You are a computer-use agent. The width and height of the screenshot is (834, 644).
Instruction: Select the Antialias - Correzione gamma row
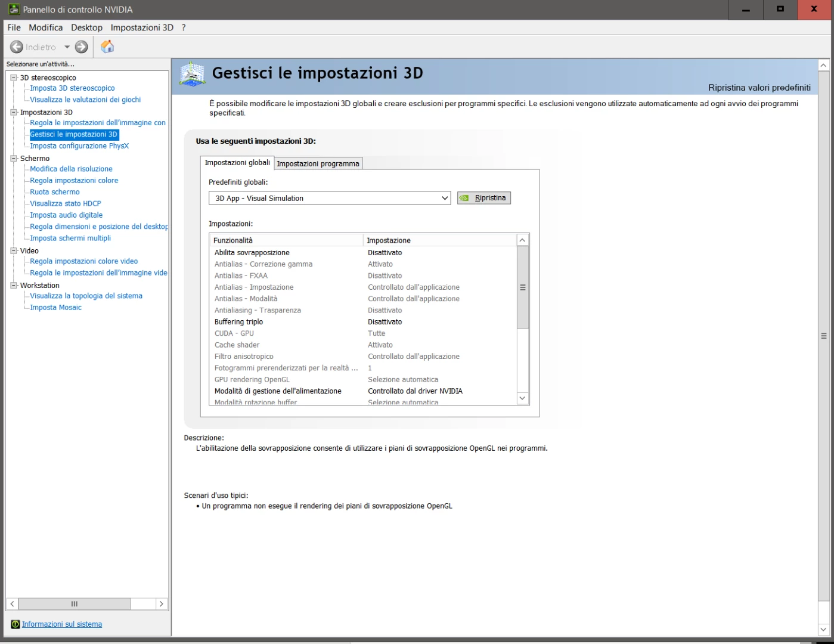[x=363, y=264]
